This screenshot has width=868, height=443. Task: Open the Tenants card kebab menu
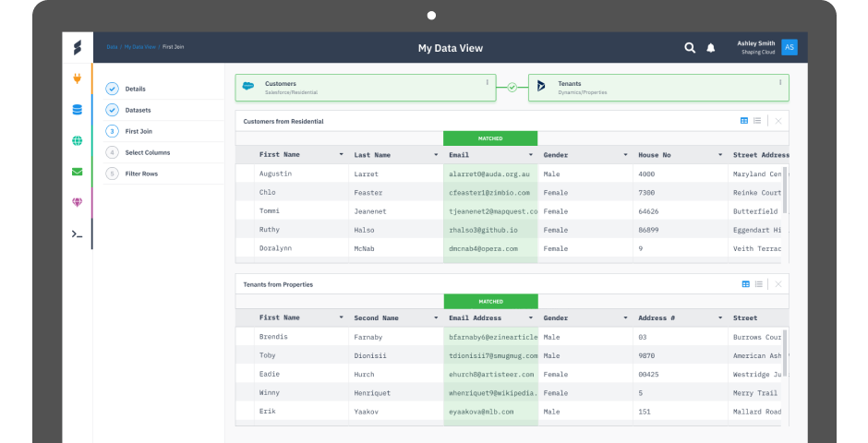(x=780, y=82)
